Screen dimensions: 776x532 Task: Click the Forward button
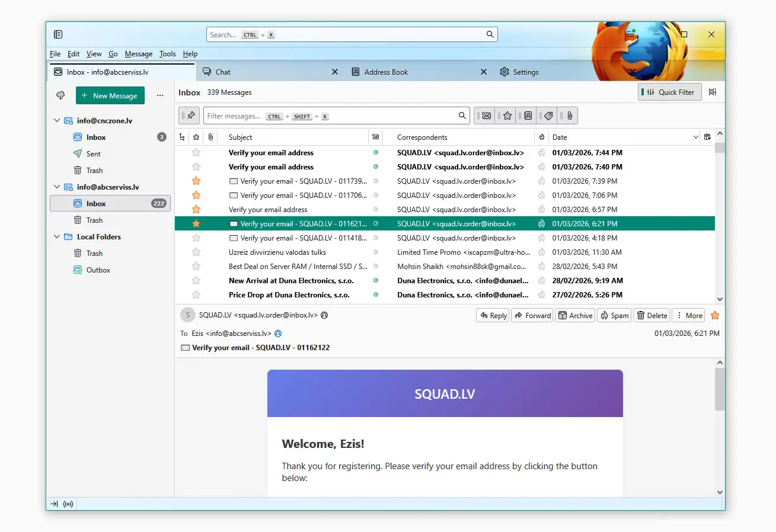click(532, 315)
